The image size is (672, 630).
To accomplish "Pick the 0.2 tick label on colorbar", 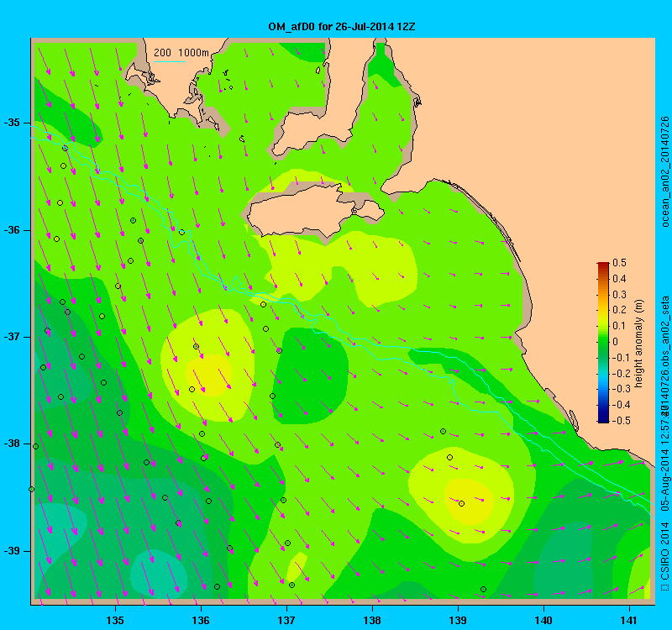I will tap(620, 310).
